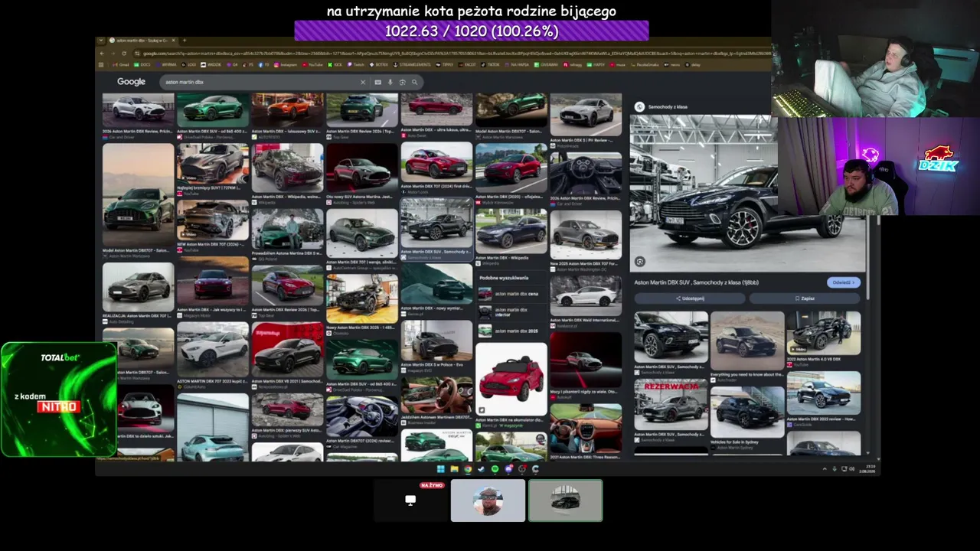Open File Explorer from taskbar

(454, 468)
